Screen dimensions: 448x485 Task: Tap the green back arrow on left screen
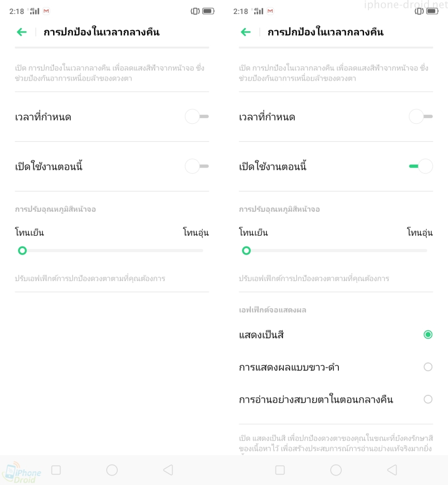point(22,32)
